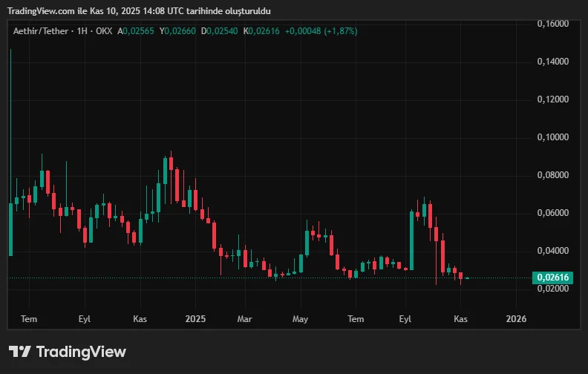The width and height of the screenshot is (588, 374).
Task: Select the Mar marker on time axis
Action: click(244, 318)
